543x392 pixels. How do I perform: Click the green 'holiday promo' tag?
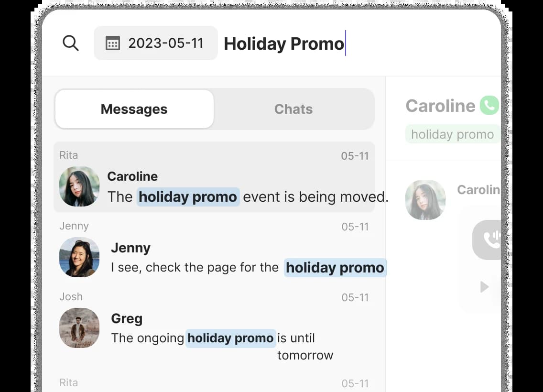point(452,134)
